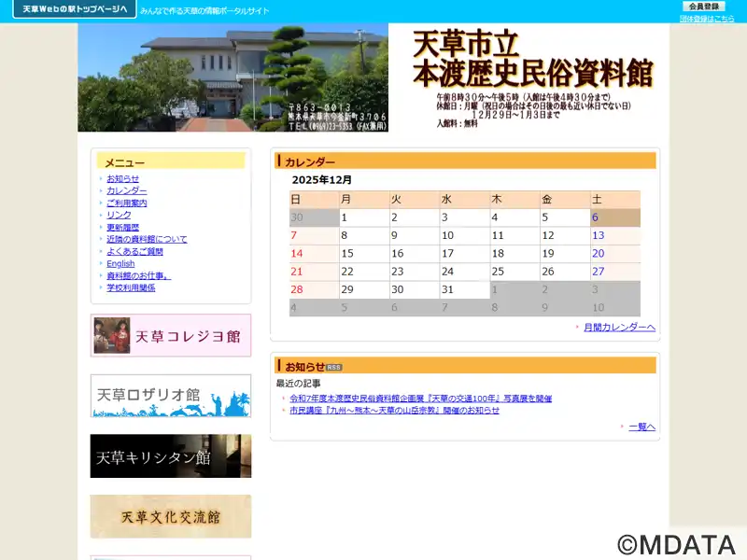Click the RSS icon beside お知らせ
The image size is (747, 560).
[334, 367]
